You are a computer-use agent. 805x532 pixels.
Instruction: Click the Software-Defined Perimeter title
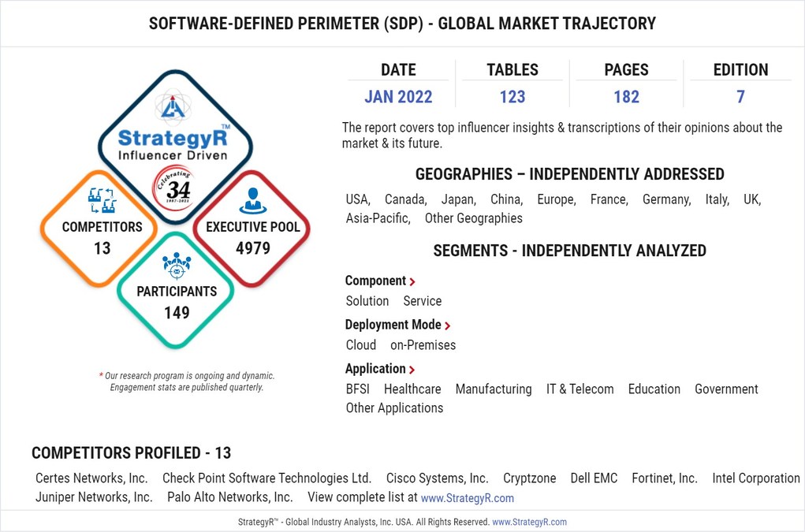tap(402, 24)
